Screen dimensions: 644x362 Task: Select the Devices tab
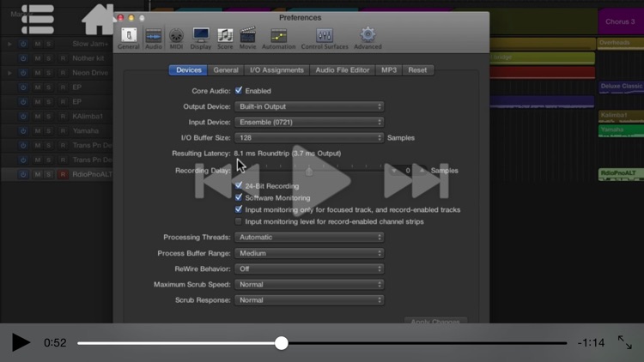(189, 70)
